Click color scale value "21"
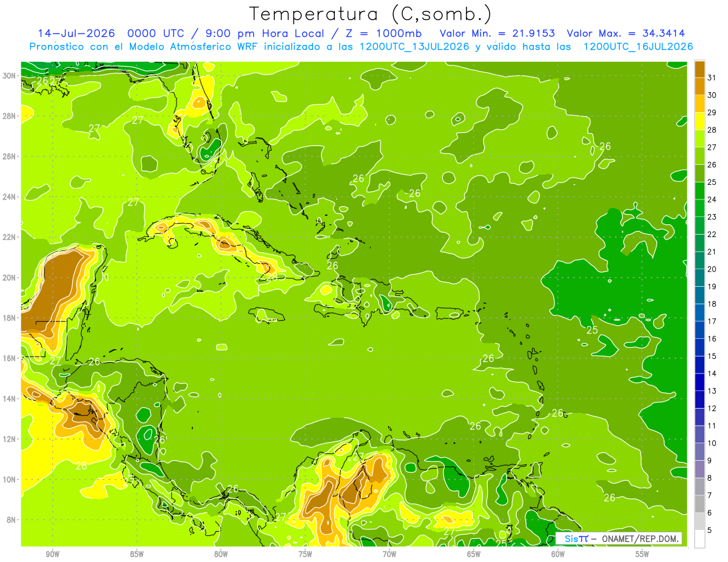The width and height of the screenshot is (728, 562). point(712,252)
